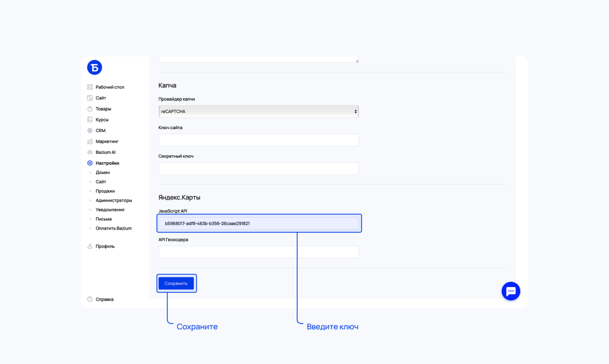Click the JavaScript API key field
The width and height of the screenshot is (609, 364).
point(258,223)
